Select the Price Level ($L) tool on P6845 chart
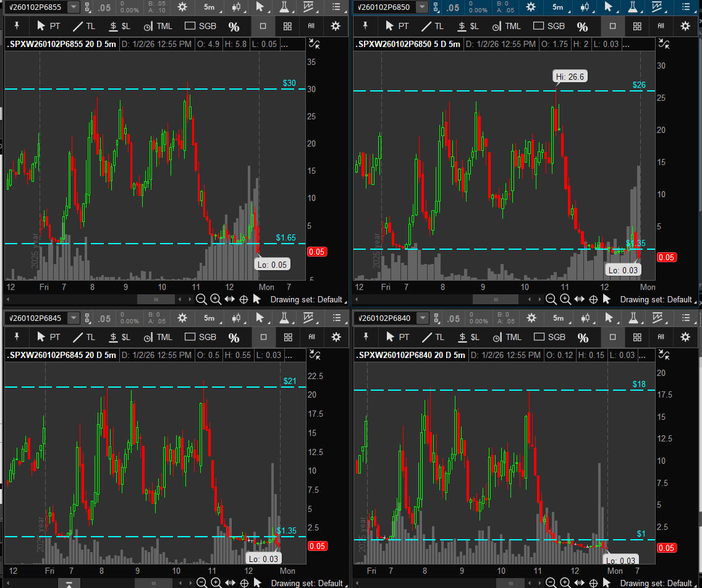 [x=120, y=337]
